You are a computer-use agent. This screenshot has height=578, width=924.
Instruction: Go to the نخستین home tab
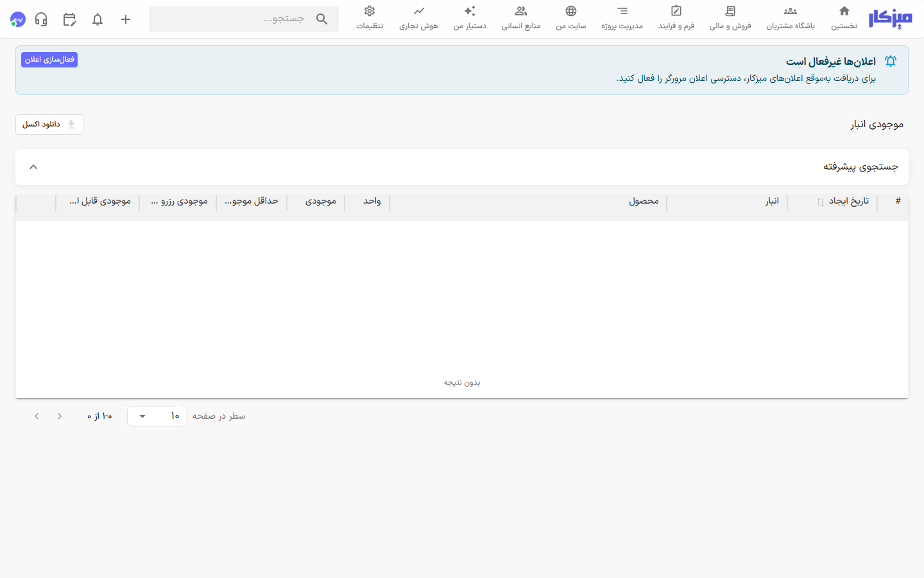(844, 18)
